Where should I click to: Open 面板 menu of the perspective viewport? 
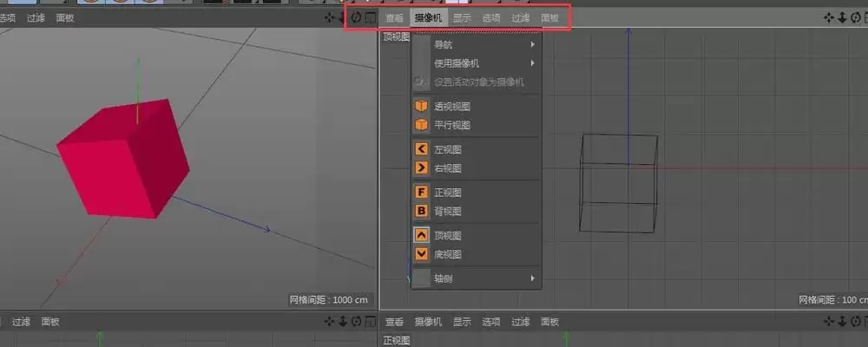(x=65, y=17)
